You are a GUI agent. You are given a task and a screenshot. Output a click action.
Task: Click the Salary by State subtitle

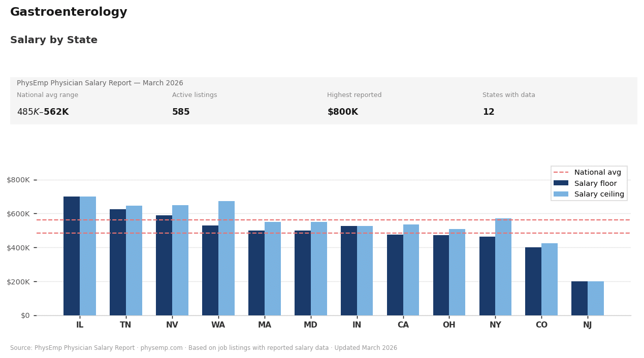pyautogui.click(x=54, y=40)
